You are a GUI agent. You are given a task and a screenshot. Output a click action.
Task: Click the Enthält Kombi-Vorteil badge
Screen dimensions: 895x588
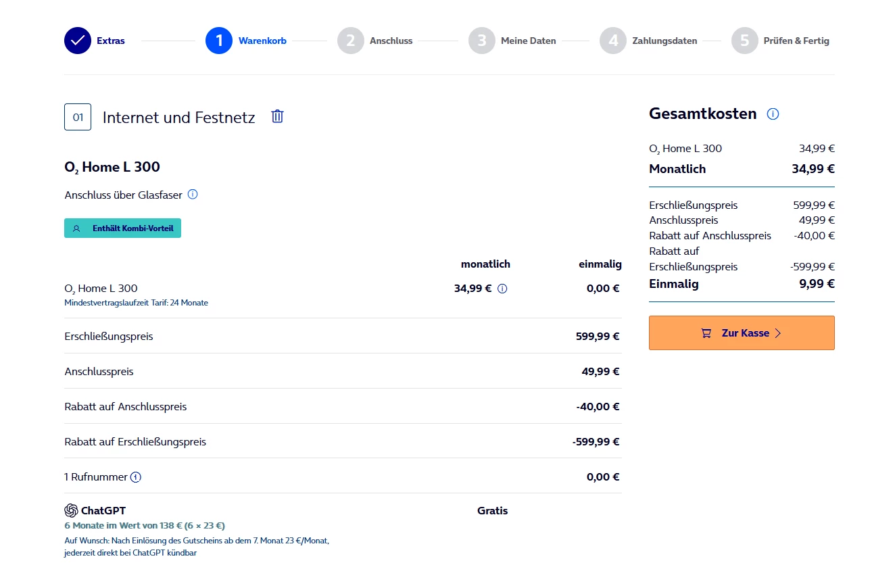122,228
